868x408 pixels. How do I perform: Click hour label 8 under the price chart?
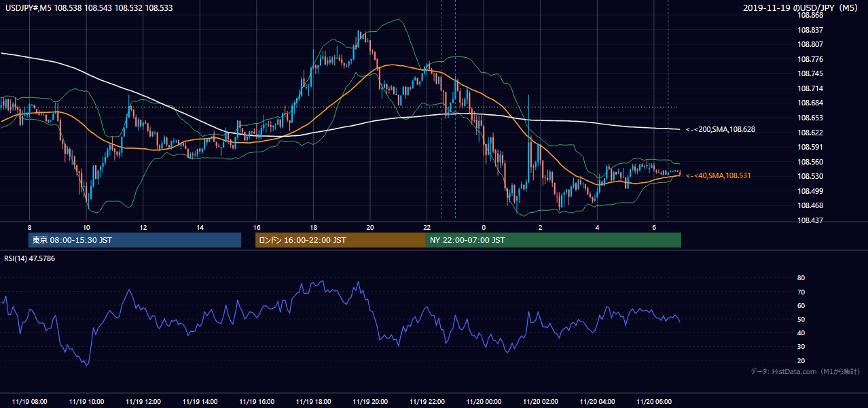pos(29,226)
